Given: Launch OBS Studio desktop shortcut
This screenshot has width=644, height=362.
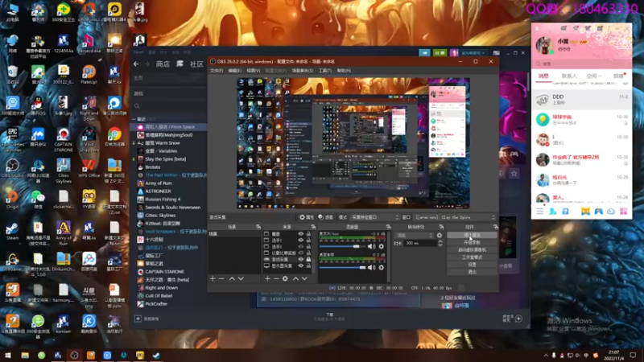Looking at the screenshot, I should [12, 168].
